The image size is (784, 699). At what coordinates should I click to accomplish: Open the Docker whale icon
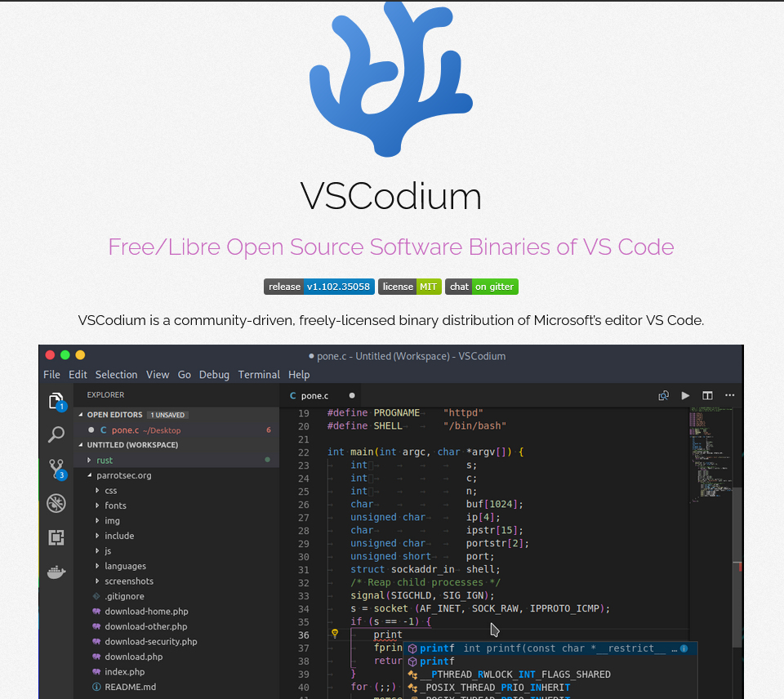56,572
